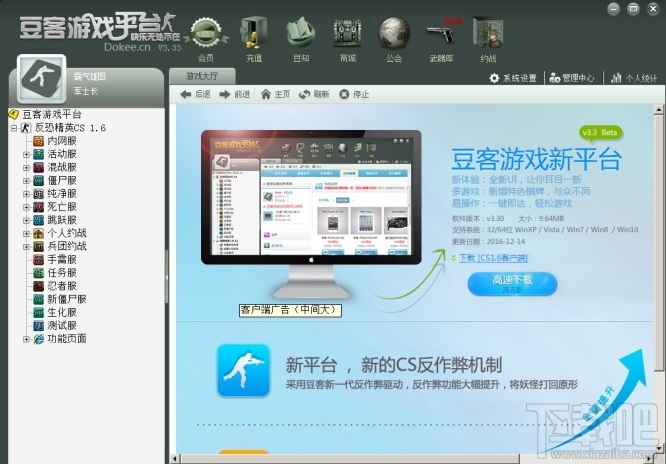Collapse the 反恐精英CS 1.6 node
The image size is (666, 464).
pos(14,127)
